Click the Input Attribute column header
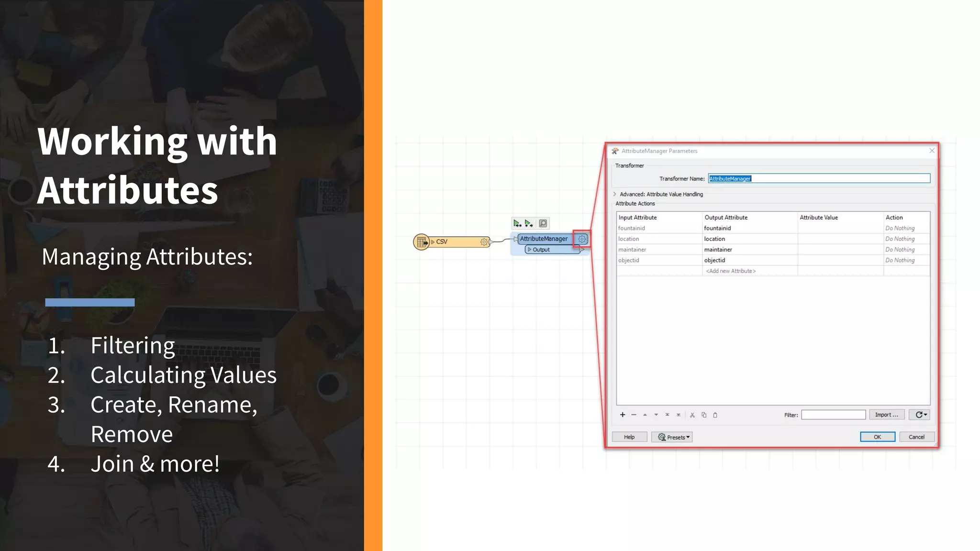Image resolution: width=980 pixels, height=551 pixels. tap(659, 217)
